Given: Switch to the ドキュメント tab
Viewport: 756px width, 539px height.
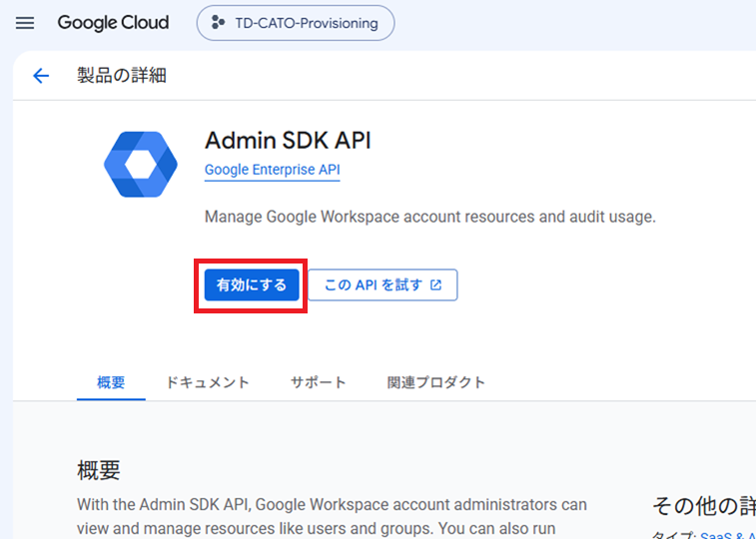Looking at the screenshot, I should 208,382.
